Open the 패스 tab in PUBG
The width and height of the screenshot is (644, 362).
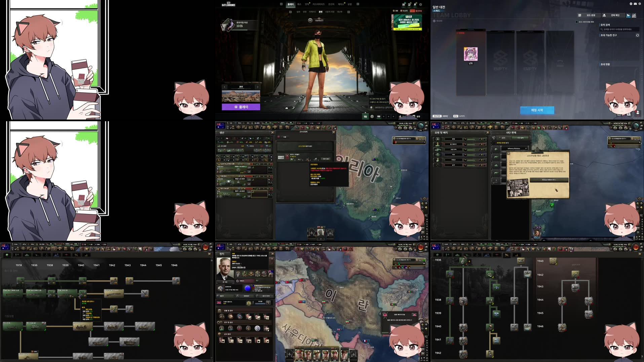pos(299,4)
